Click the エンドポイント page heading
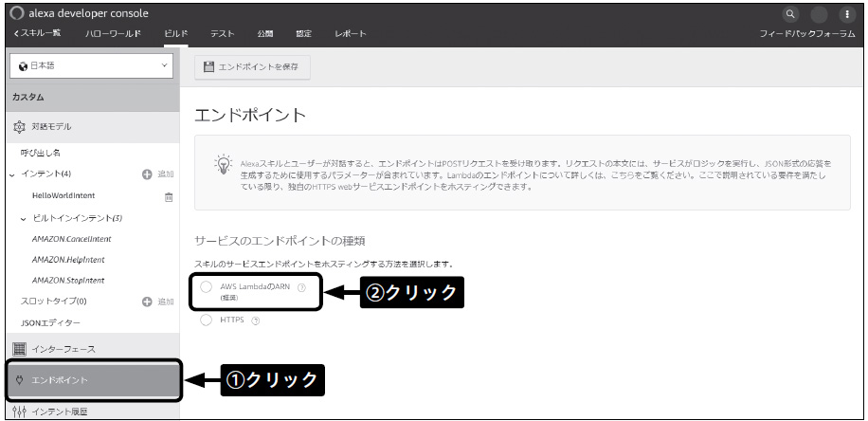 point(250,115)
